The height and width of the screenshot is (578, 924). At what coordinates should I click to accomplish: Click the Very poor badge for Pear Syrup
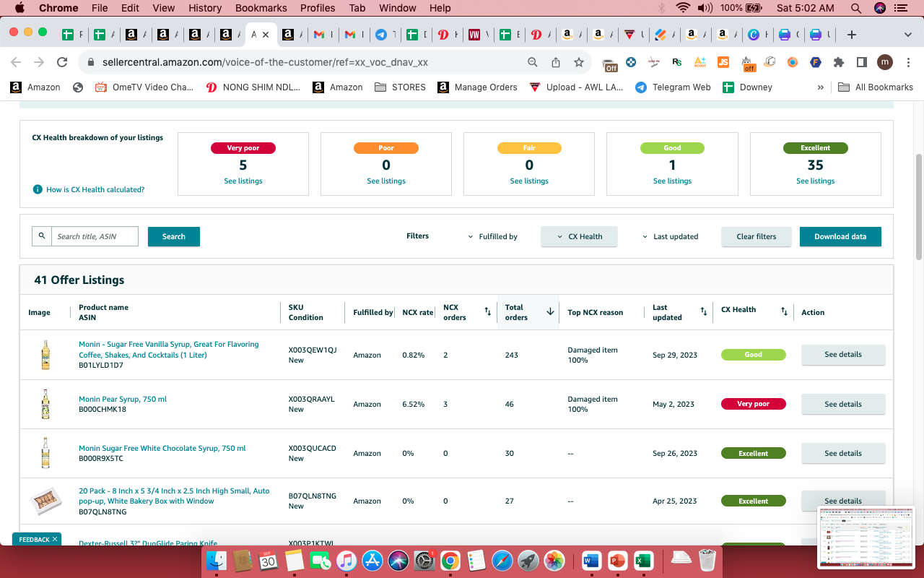754,404
